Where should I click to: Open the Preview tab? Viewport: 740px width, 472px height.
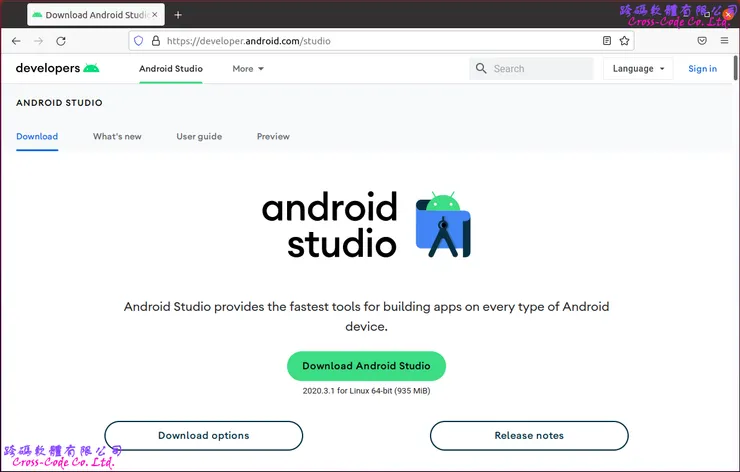click(273, 136)
